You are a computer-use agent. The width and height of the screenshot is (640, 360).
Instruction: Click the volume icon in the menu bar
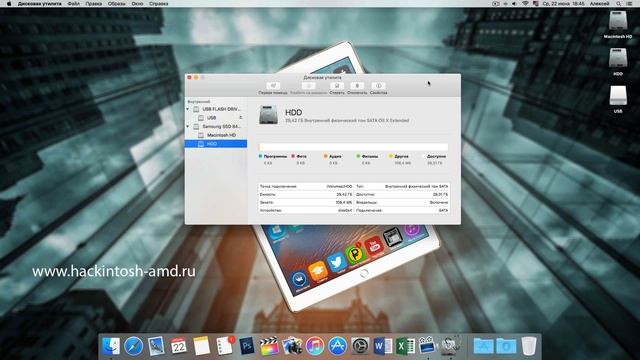click(x=514, y=4)
